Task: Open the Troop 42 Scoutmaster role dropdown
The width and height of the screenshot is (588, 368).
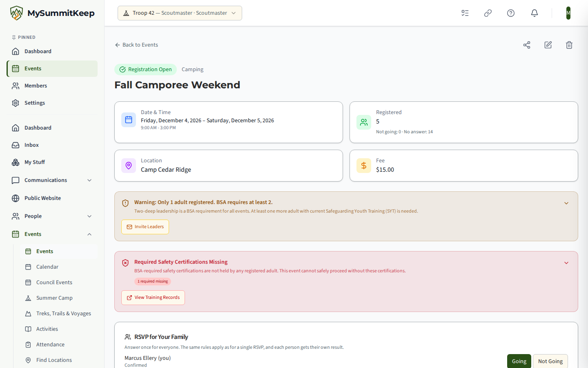Action: (x=180, y=13)
